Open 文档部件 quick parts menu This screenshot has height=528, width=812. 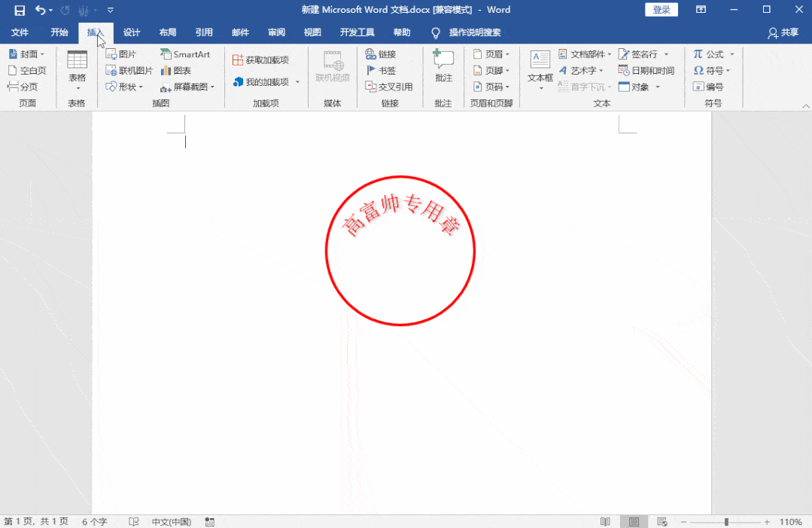[x=585, y=54]
